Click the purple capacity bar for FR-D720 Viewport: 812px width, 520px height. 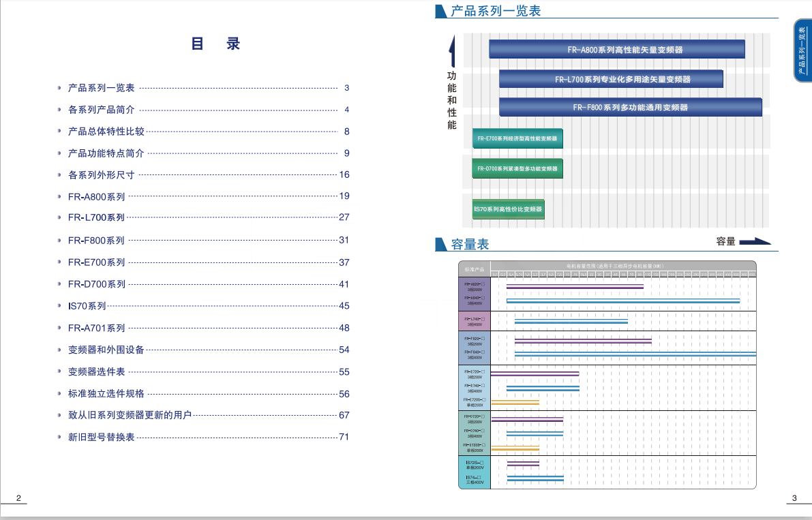(526, 419)
